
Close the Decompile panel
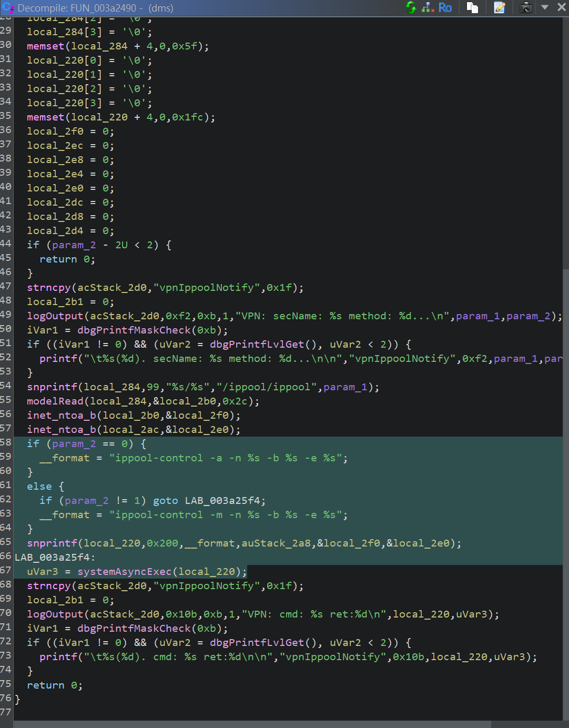561,7
